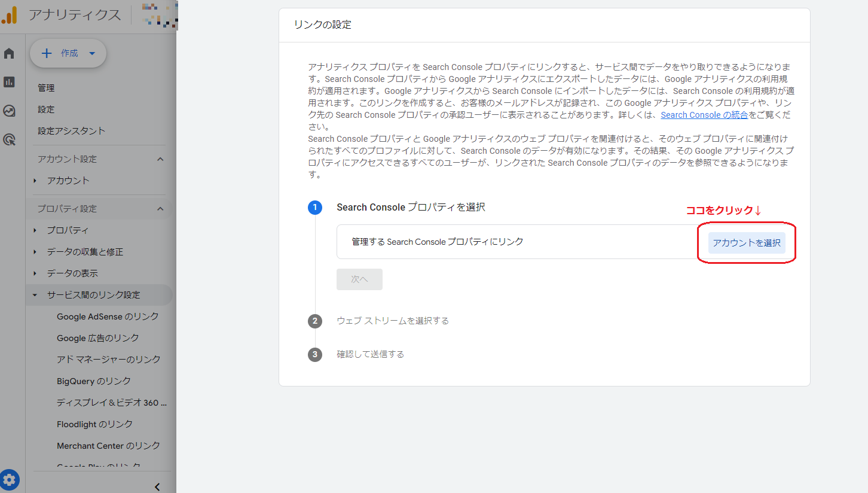Collapse the アカウント設定 section chevron
The image size is (868, 493).
160,159
